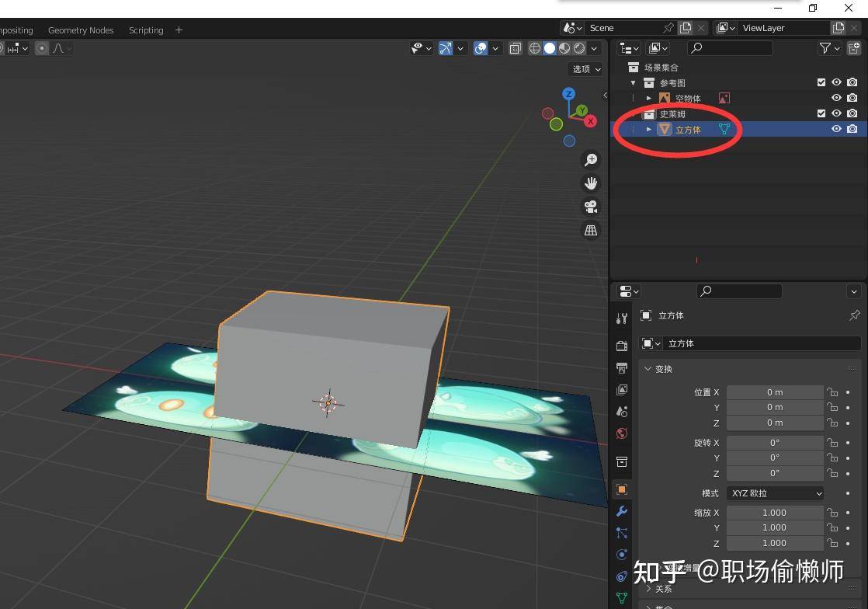This screenshot has height=609, width=868.
Task: Disable 立方体 in renders with camera icon
Action: (x=852, y=129)
